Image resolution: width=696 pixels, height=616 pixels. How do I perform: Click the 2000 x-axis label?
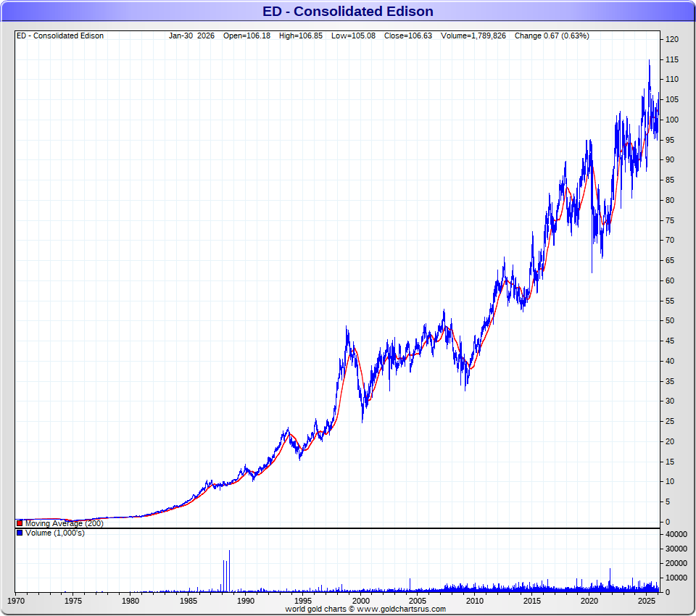tap(360, 601)
